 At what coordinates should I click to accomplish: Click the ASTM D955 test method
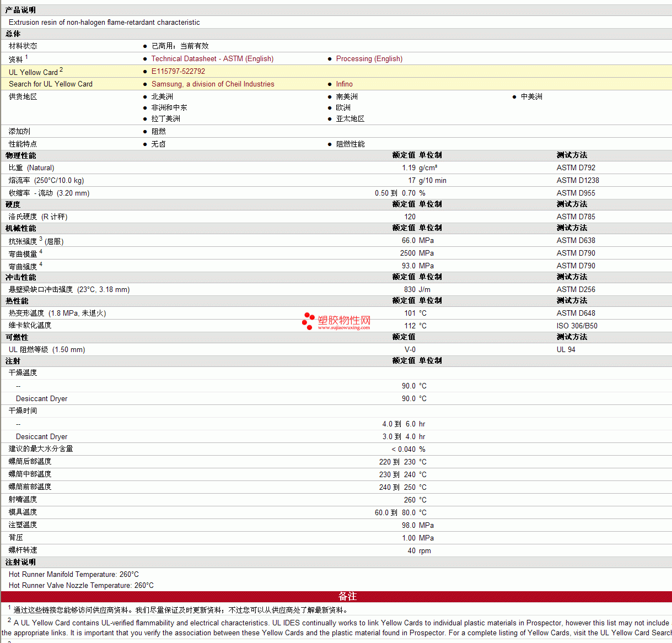(576, 193)
